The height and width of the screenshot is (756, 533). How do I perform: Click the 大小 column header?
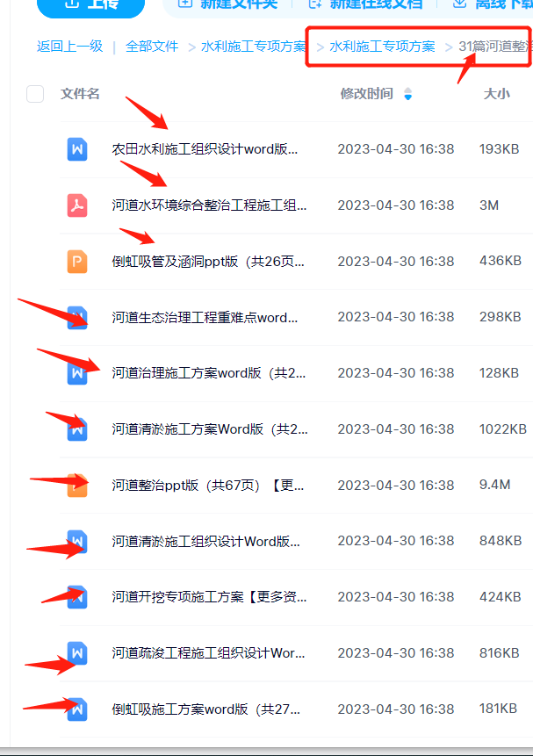[x=497, y=94]
